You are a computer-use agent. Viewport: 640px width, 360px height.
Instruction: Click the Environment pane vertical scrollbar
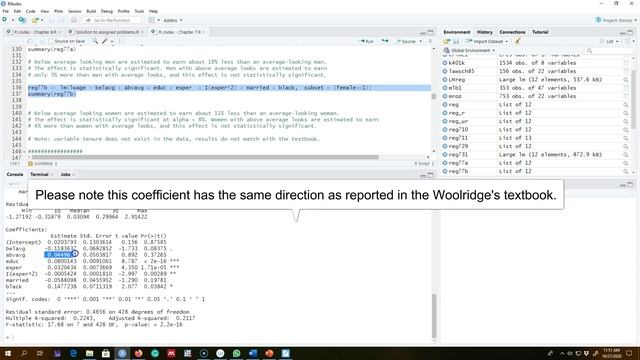click(633, 100)
